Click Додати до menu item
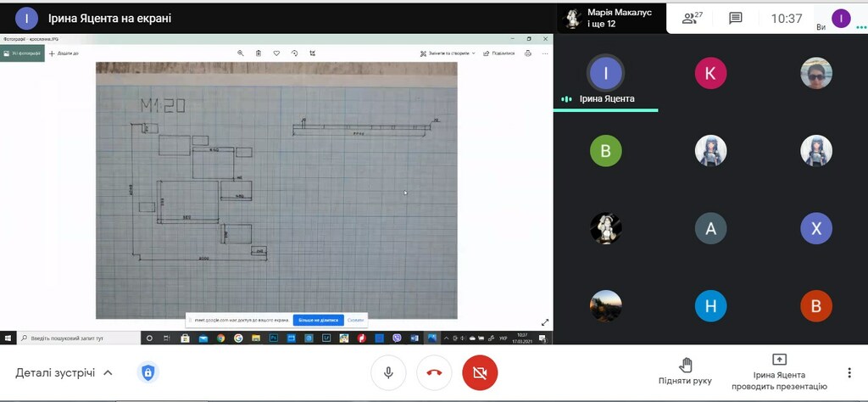 click(x=64, y=53)
